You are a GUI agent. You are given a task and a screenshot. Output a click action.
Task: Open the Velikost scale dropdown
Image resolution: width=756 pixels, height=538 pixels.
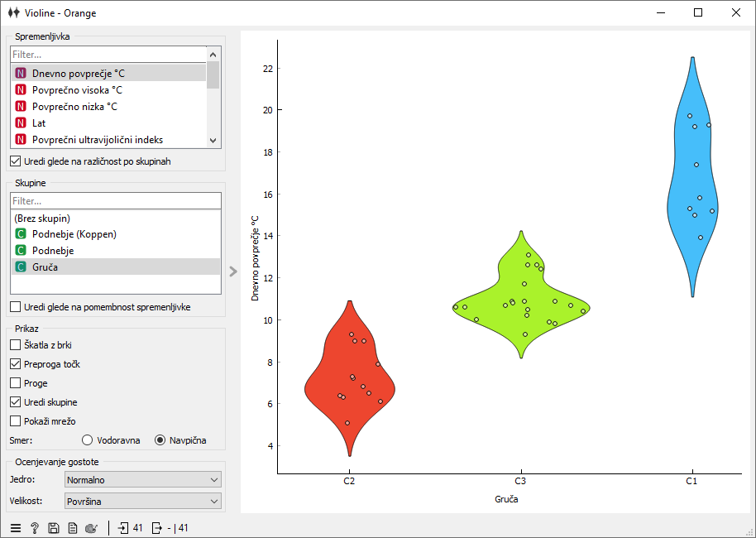point(143,501)
